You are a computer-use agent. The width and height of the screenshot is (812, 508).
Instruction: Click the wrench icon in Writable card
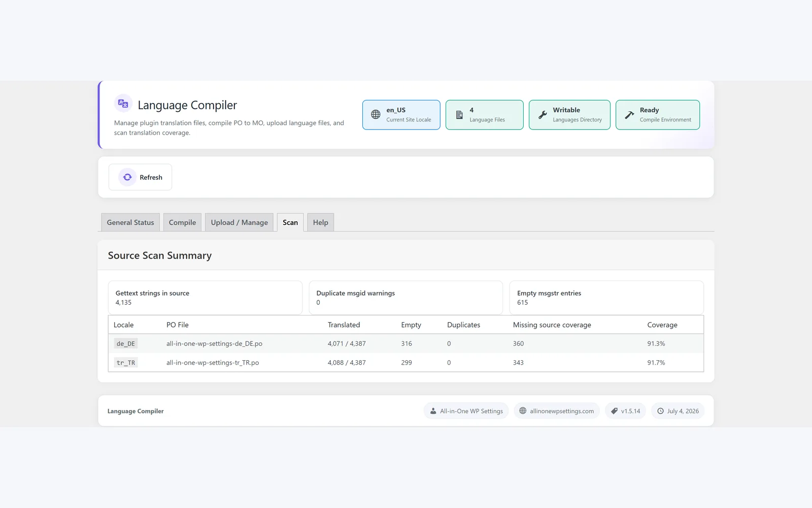coord(543,115)
